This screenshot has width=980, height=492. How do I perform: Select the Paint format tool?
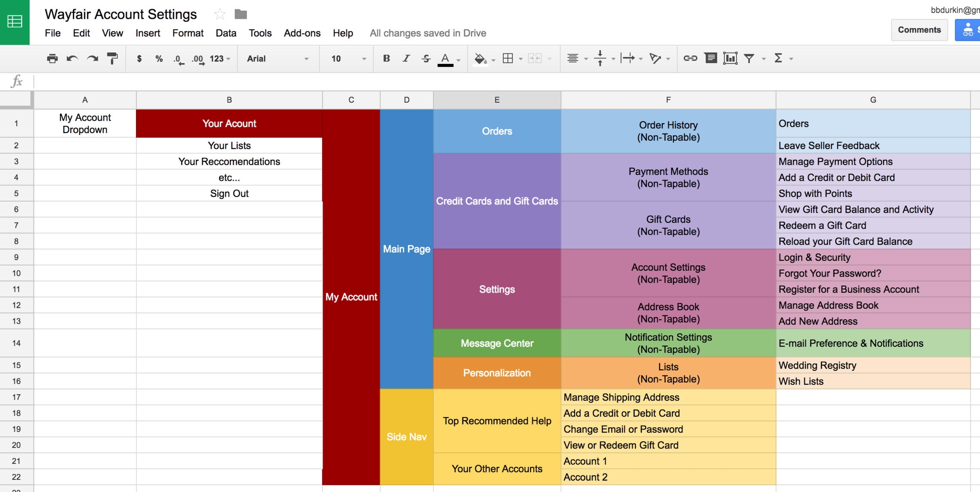coord(113,58)
